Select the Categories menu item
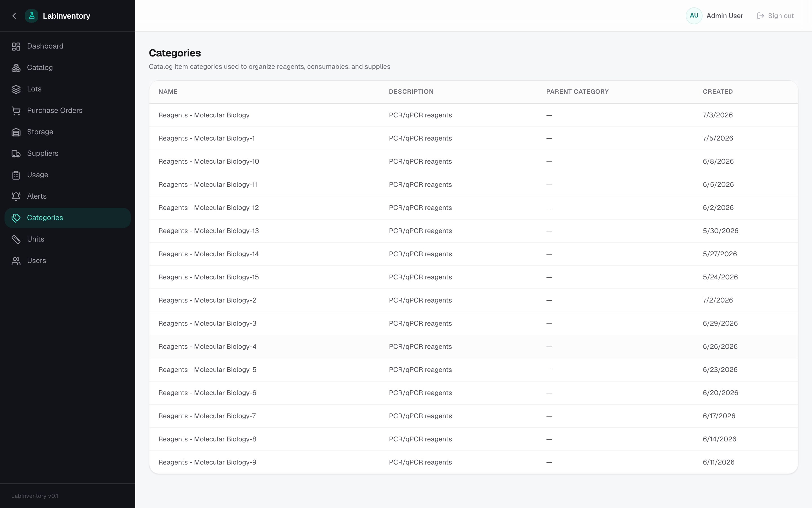Image resolution: width=812 pixels, height=508 pixels. [x=67, y=218]
